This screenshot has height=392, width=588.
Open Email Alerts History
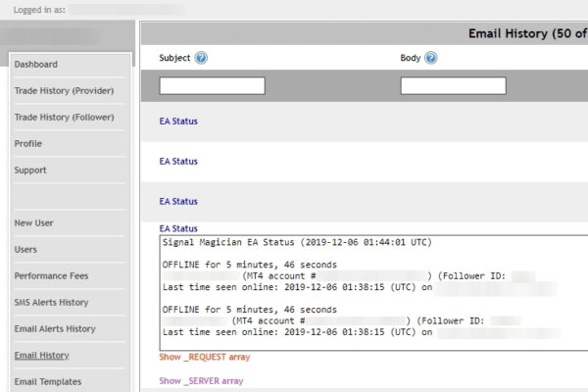tap(54, 329)
